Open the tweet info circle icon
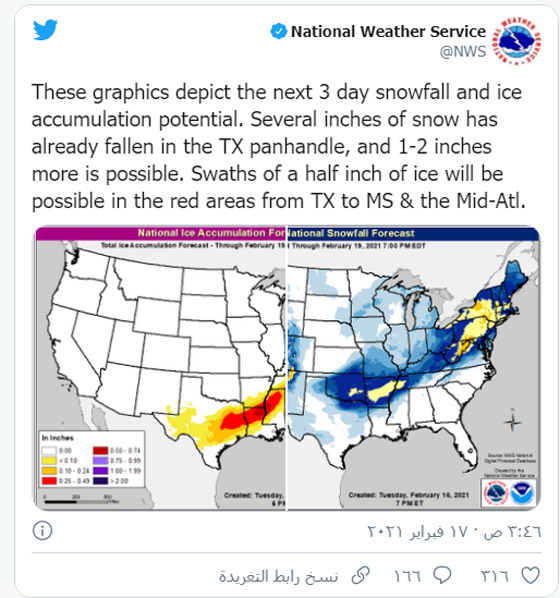560x598 pixels. (42, 530)
